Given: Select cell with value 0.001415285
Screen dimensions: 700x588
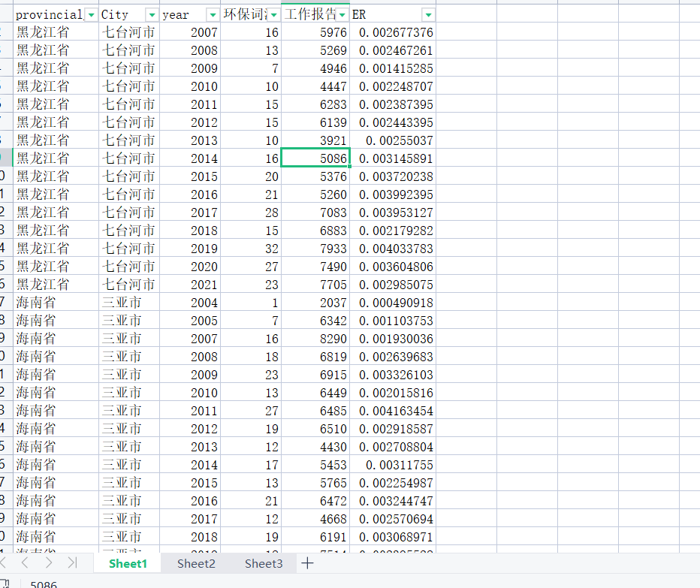Looking at the screenshot, I should 393,68.
